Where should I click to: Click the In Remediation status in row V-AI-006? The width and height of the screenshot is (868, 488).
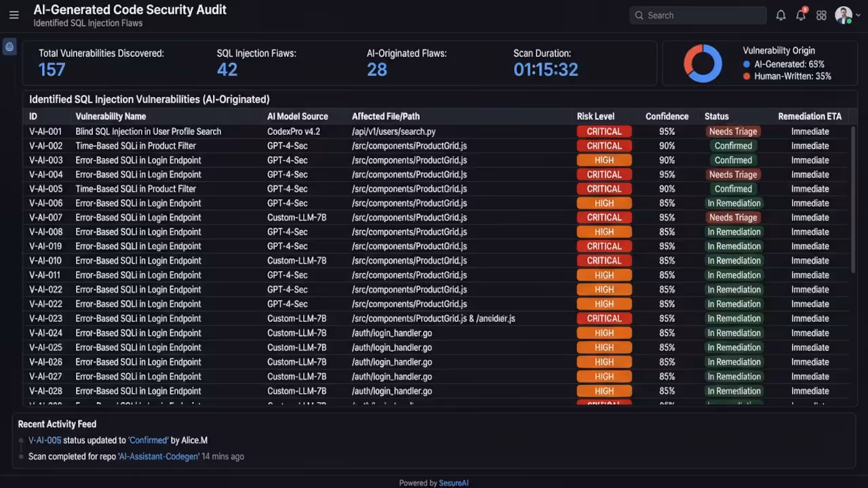(x=734, y=203)
